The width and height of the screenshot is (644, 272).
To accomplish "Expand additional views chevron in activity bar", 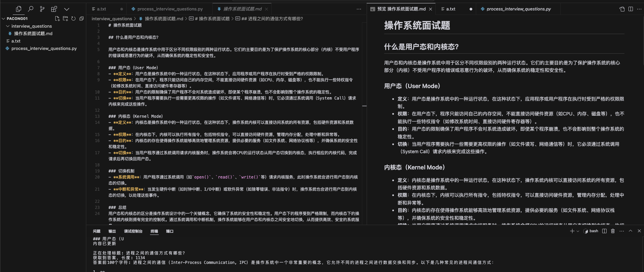I will pos(67,9).
